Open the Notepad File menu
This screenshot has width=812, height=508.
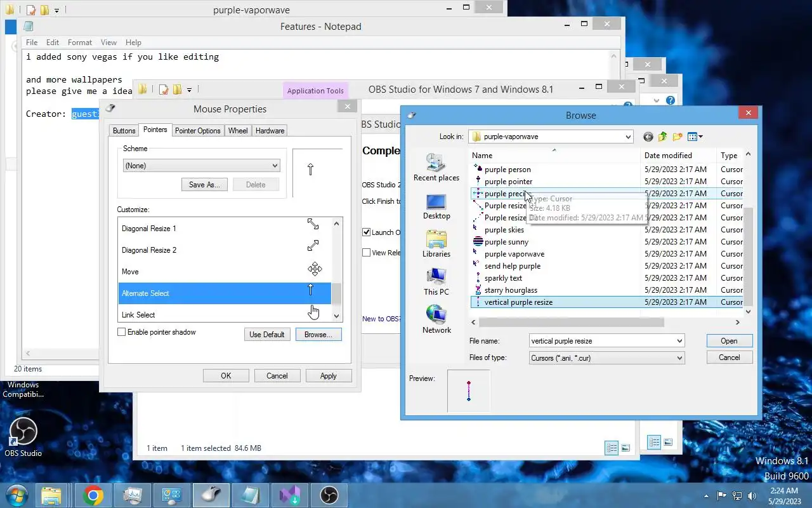(32, 43)
